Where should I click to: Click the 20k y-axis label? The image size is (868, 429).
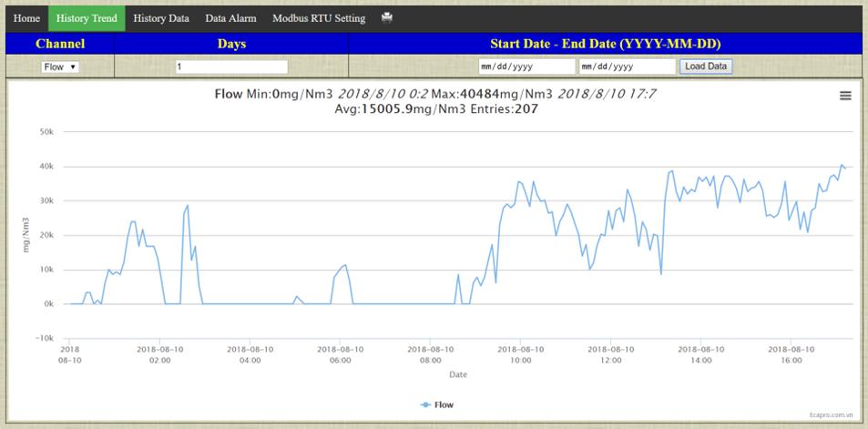coord(46,235)
